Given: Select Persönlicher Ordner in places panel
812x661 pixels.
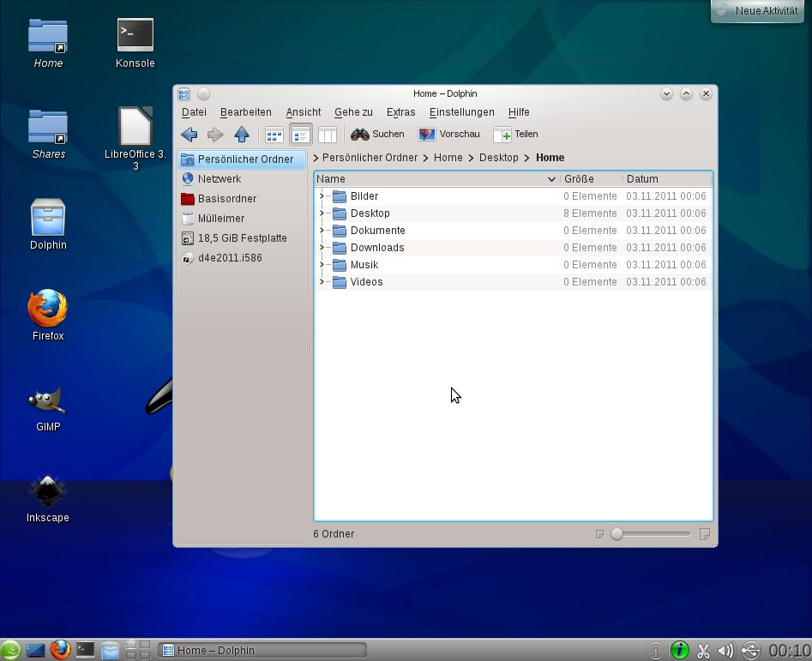Looking at the screenshot, I should pos(242,159).
